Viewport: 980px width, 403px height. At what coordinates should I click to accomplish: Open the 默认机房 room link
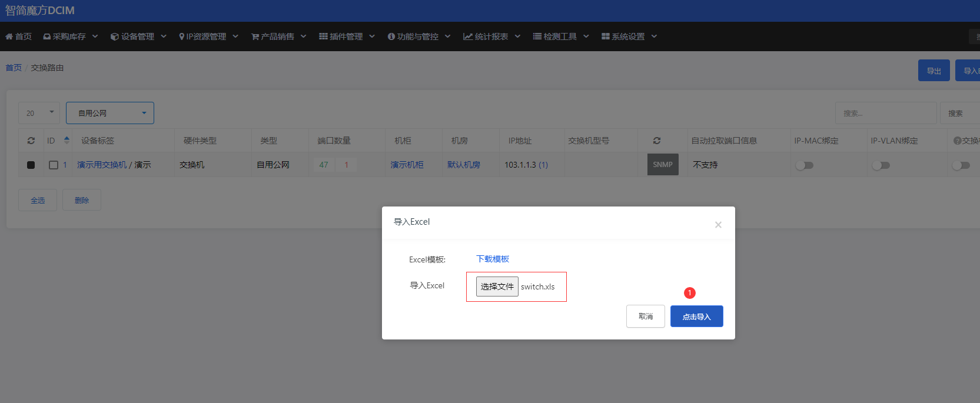(x=464, y=165)
